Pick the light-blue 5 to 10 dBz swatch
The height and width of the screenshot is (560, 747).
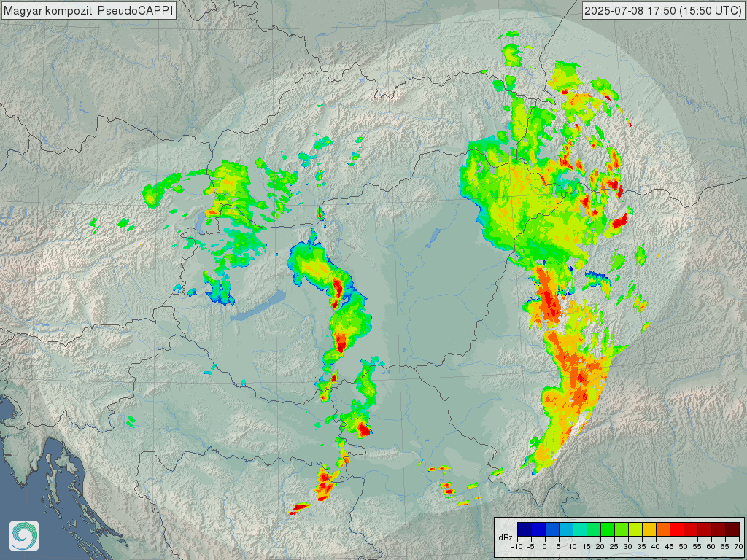tap(566, 529)
